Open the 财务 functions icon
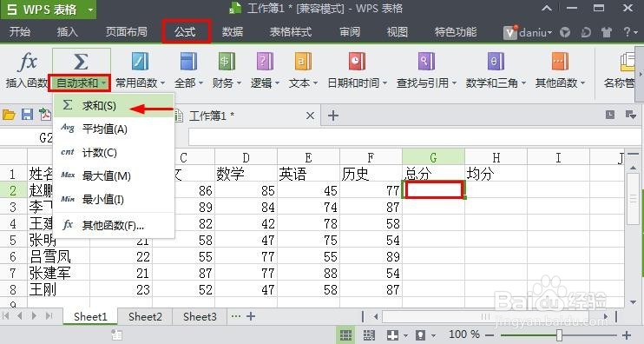The width and height of the screenshot is (644, 344). (227, 62)
